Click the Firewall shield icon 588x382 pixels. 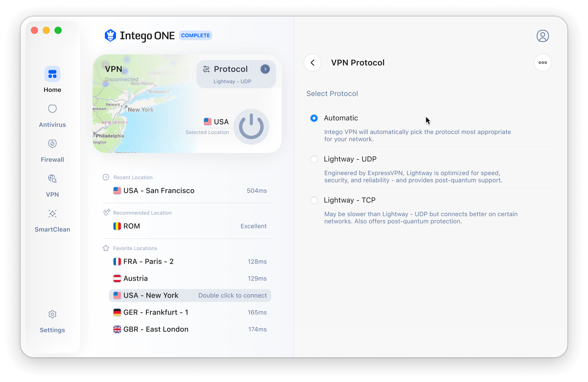coord(52,144)
